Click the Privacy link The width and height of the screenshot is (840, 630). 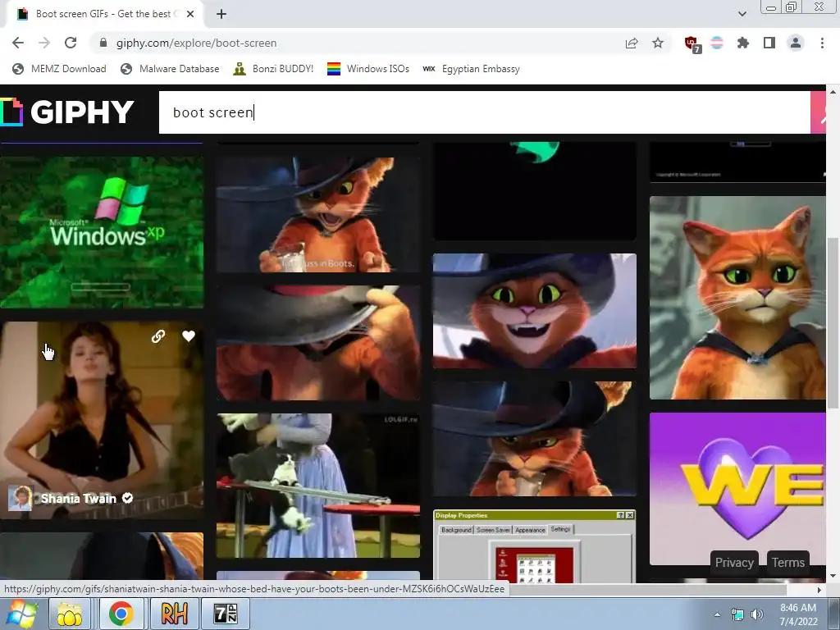734,563
